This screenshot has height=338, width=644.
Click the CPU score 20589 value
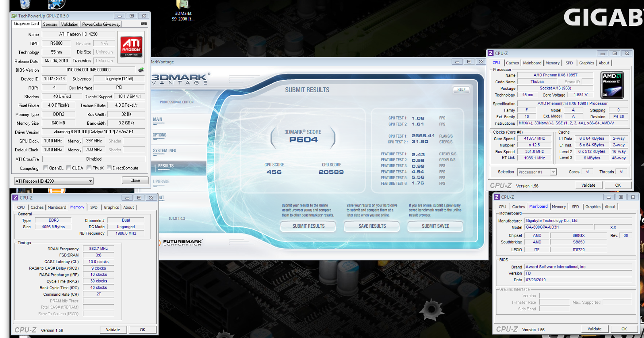331,172
